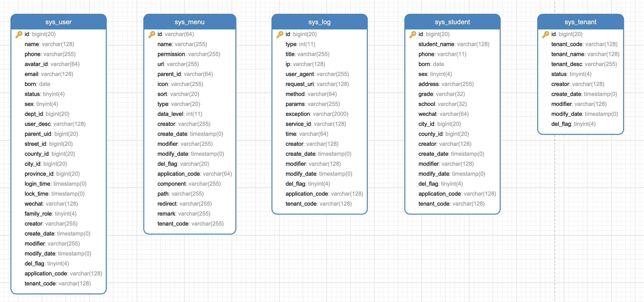
Task: Click user_desc: varchar(128) row
Action: [55, 124]
